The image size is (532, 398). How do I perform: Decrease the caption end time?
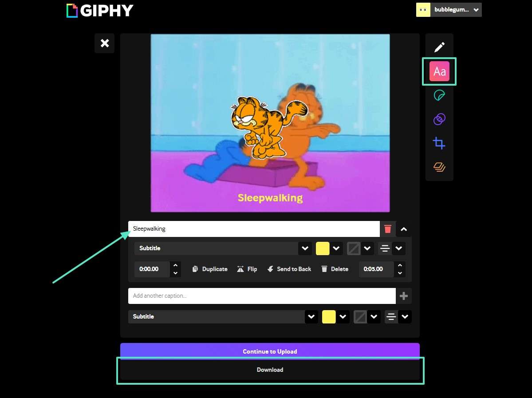pyautogui.click(x=400, y=273)
